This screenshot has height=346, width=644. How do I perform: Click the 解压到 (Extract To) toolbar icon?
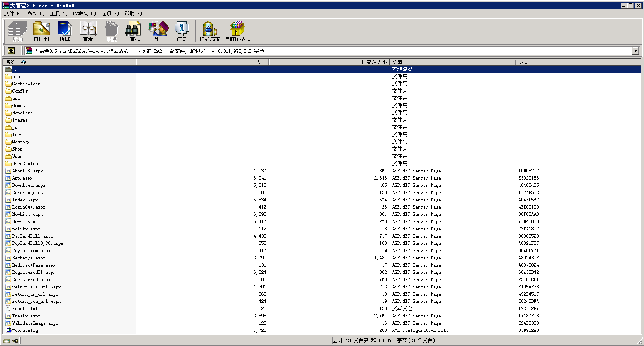click(41, 31)
